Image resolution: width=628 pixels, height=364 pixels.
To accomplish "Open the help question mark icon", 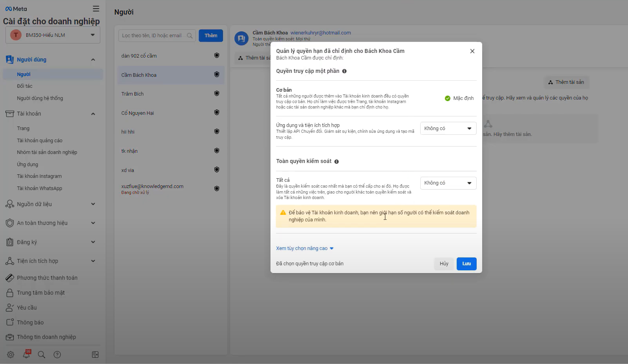I will (x=57, y=355).
